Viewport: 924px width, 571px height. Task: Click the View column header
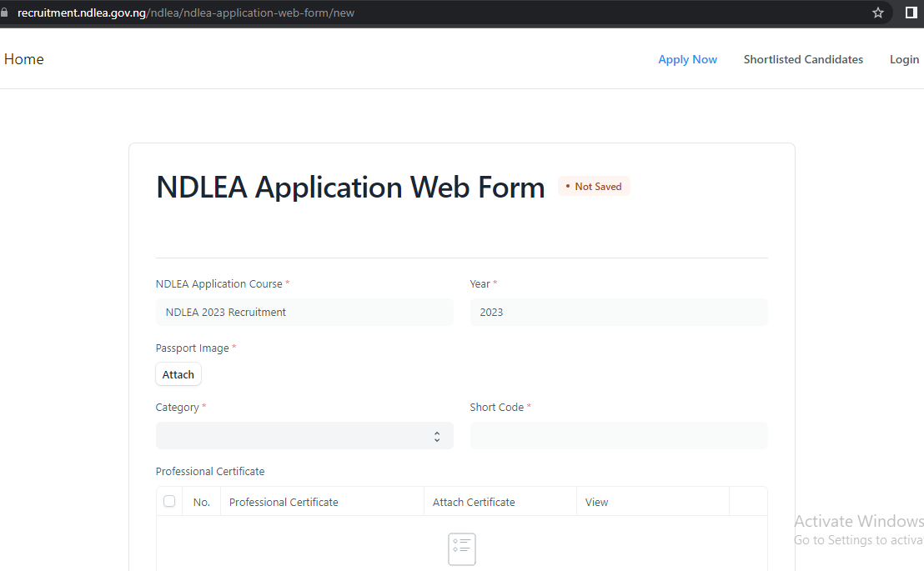(x=596, y=502)
